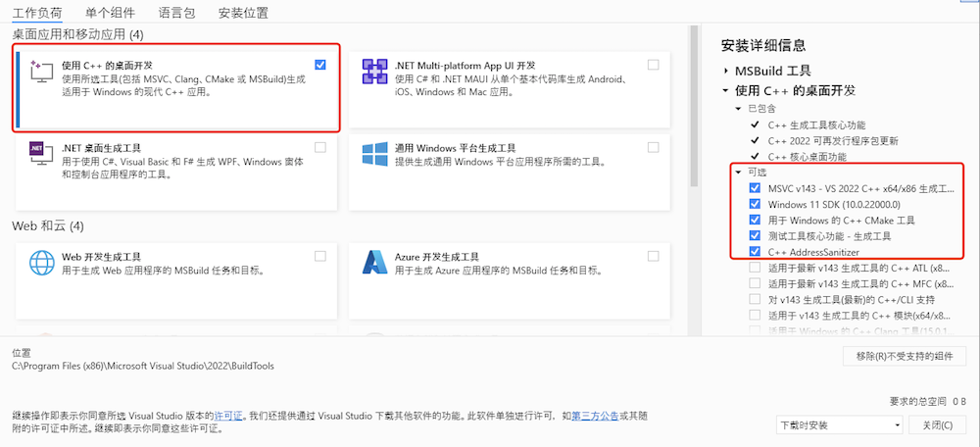Image resolution: width=980 pixels, height=447 pixels.
Task: Click the 通用 Windows 平台生成工具 Windows logo icon
Action: [375, 154]
